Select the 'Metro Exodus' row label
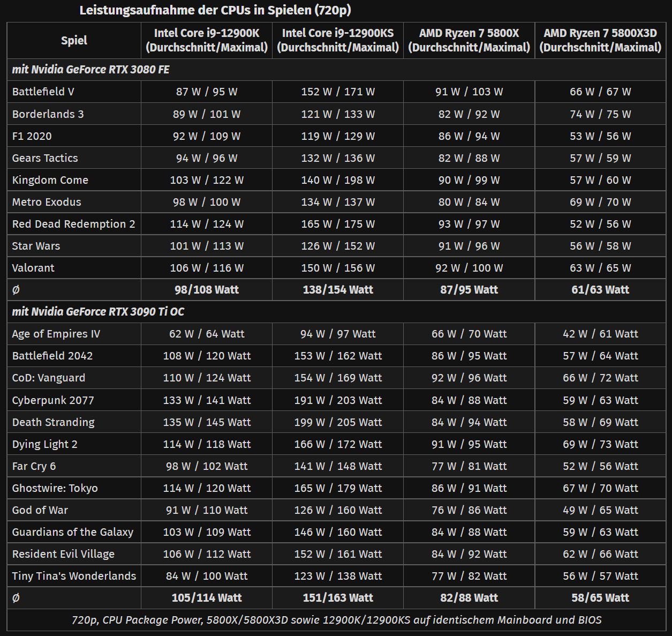The image size is (672, 636). point(47,202)
